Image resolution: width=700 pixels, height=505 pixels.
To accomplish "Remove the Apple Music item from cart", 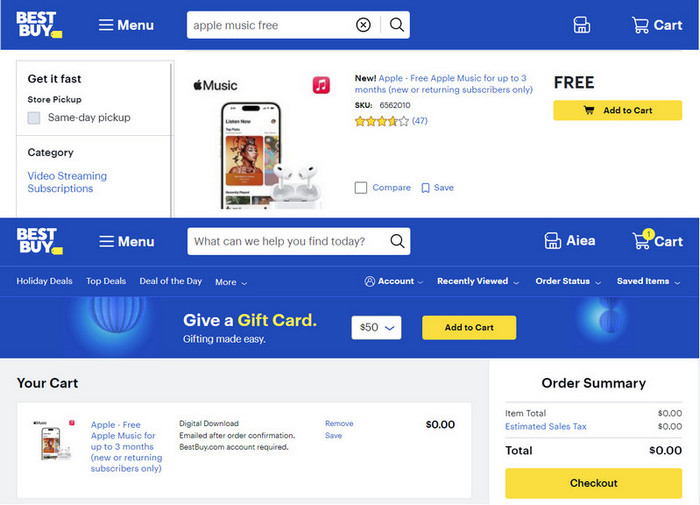I will point(339,423).
